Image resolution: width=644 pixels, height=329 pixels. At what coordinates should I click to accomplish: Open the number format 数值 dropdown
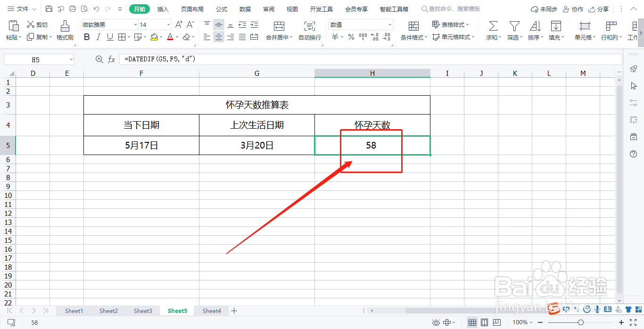tap(389, 24)
